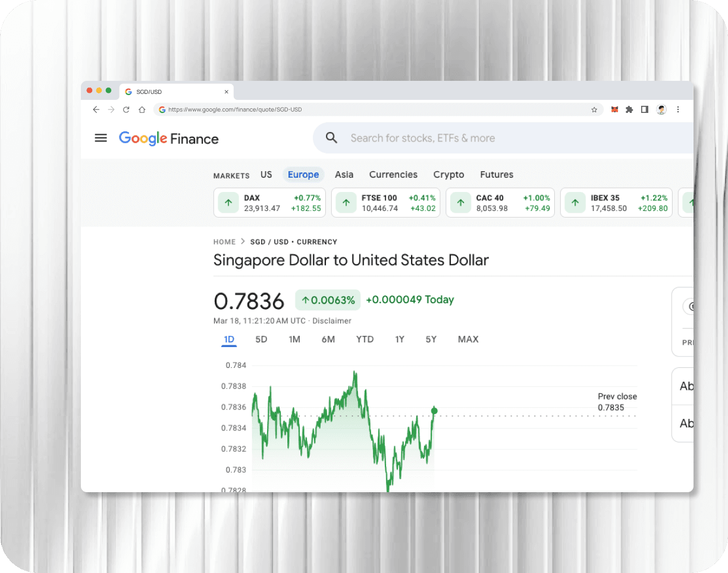Switch chart to 5Y range
Image resolution: width=728 pixels, height=573 pixels.
click(x=431, y=339)
